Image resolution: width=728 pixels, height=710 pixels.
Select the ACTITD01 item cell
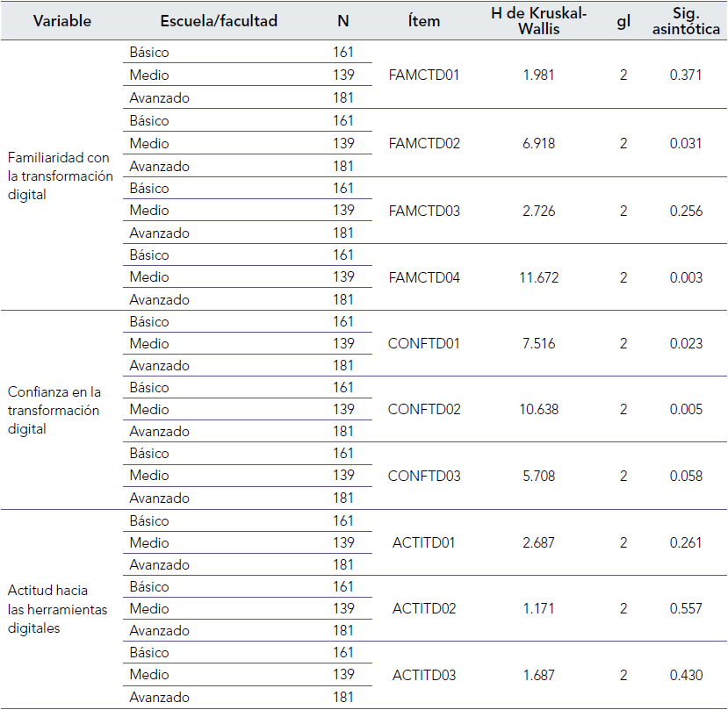click(424, 542)
